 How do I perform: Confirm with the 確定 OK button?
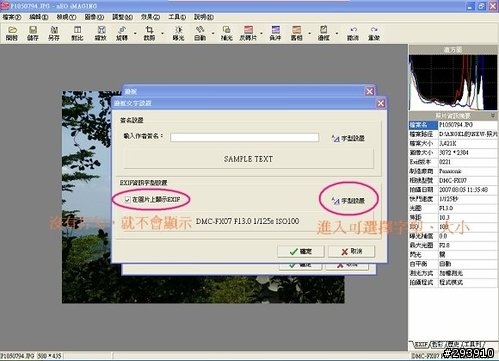301,251
